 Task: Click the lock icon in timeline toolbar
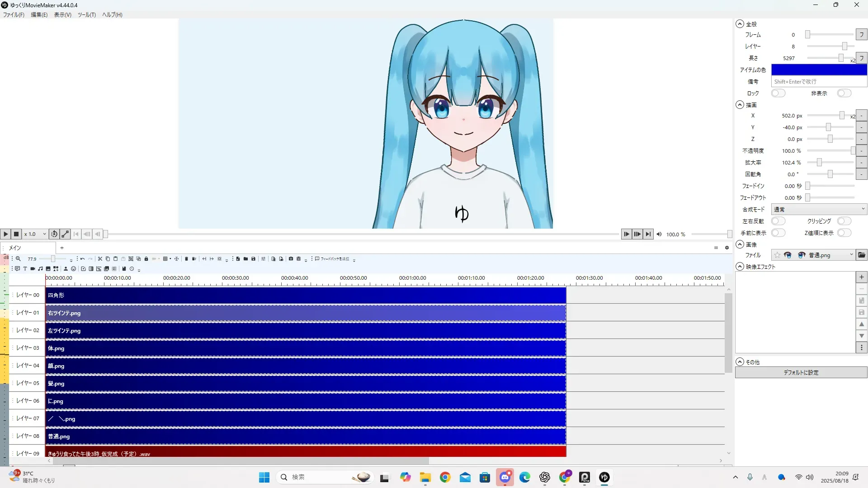point(146,259)
